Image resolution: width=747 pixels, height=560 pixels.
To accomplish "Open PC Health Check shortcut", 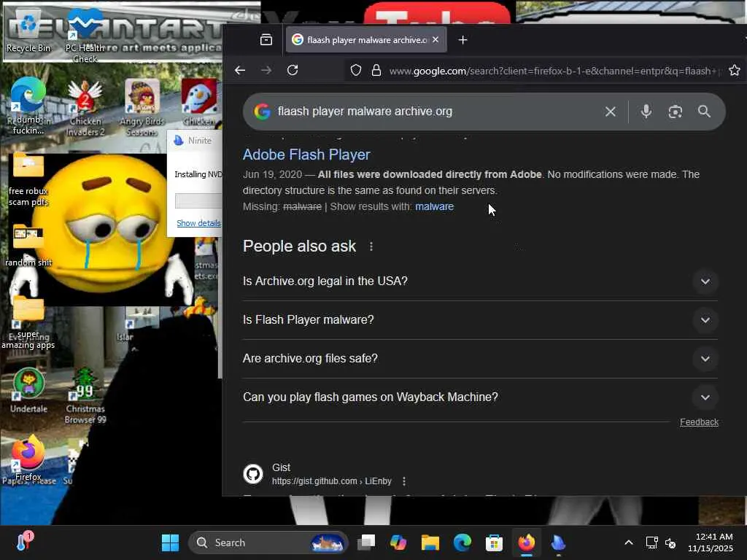I will pyautogui.click(x=85, y=34).
